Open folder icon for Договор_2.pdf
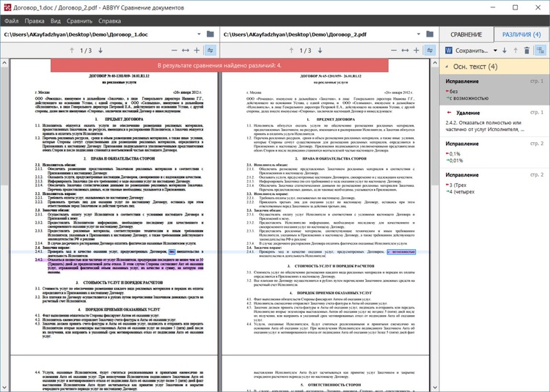The height and width of the screenshot is (392, 550). (x=430, y=34)
